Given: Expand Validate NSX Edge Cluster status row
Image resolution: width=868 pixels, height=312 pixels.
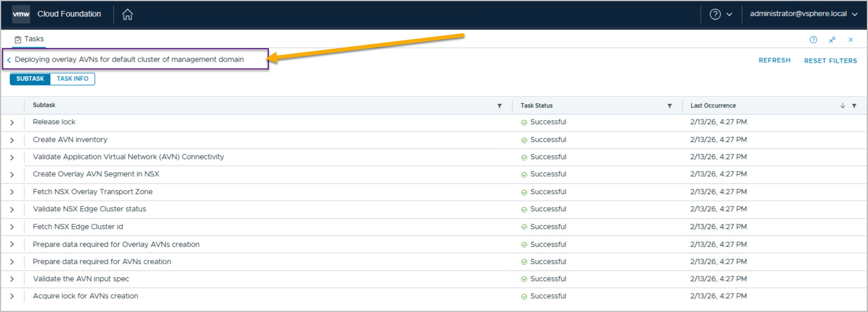Looking at the screenshot, I should (x=12, y=210).
